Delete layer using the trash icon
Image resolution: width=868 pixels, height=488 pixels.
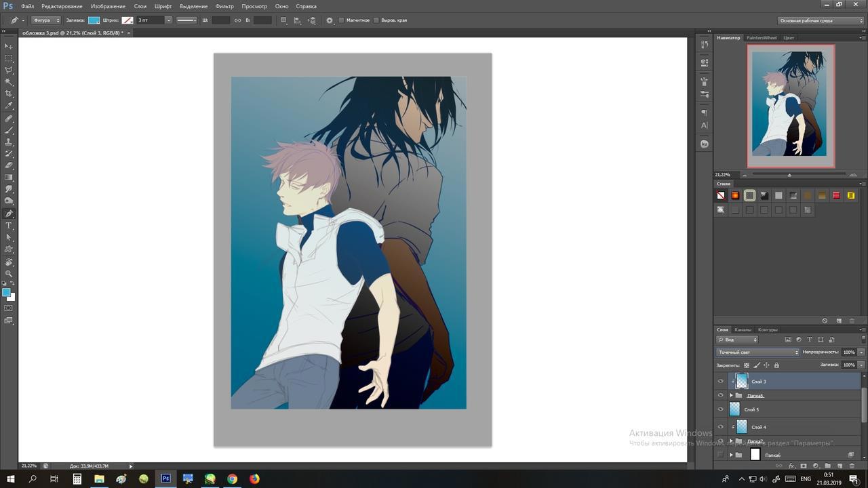[x=852, y=466]
